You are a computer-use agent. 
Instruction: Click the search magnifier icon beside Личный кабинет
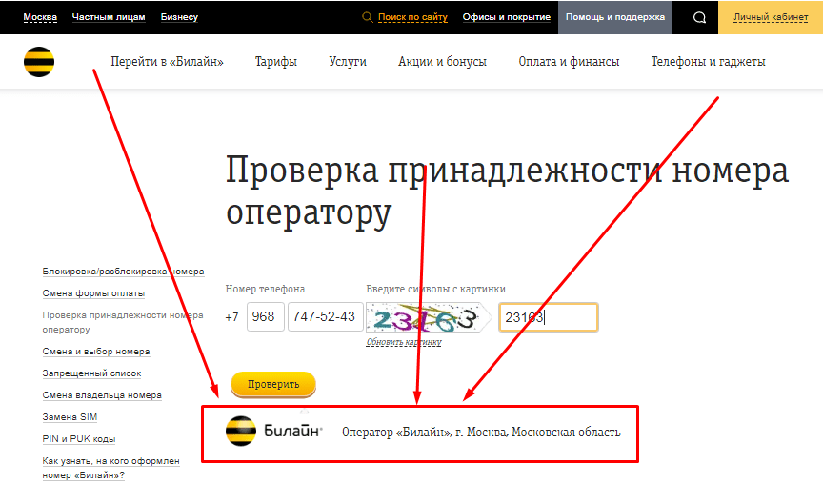coord(699,17)
